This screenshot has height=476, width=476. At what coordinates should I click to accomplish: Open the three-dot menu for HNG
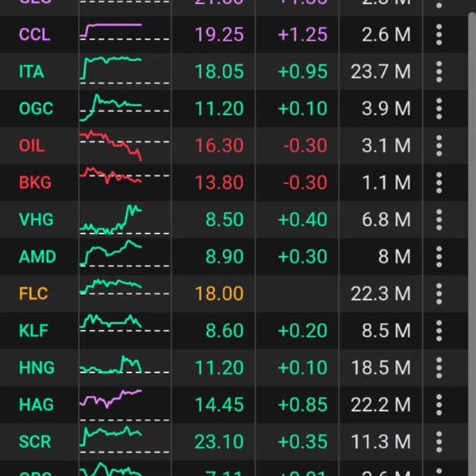coord(439,367)
